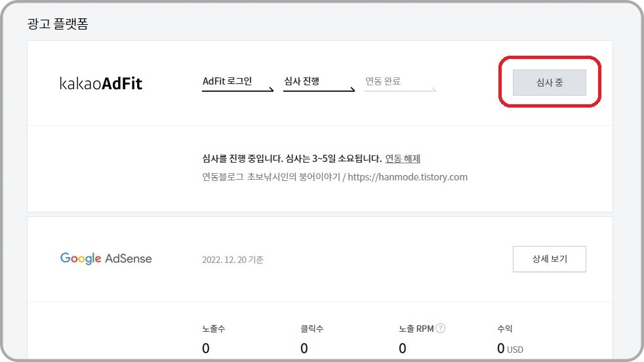This screenshot has width=644, height=362.
Task: Click the help icon next to 노출 RPM
Action: (440, 329)
